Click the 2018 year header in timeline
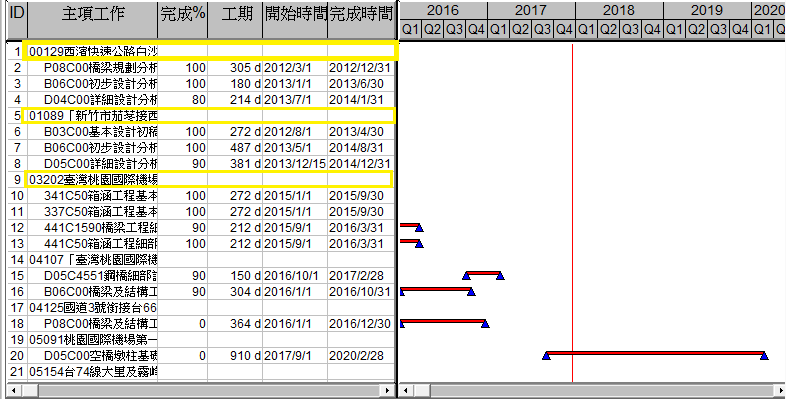This screenshot has width=786, height=399. coord(619,11)
